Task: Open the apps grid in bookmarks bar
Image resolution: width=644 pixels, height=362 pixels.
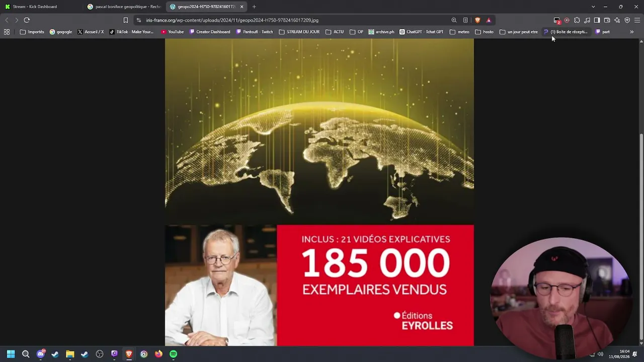Action: pyautogui.click(x=7, y=32)
